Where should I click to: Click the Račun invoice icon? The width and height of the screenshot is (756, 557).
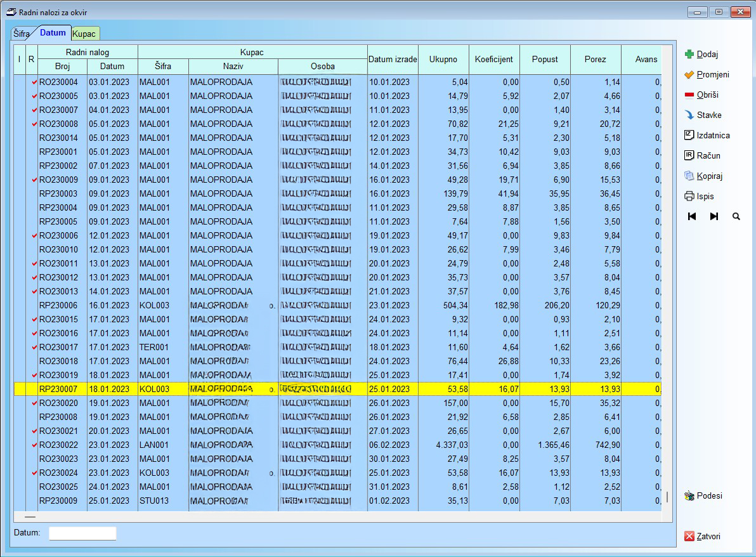[x=689, y=155]
